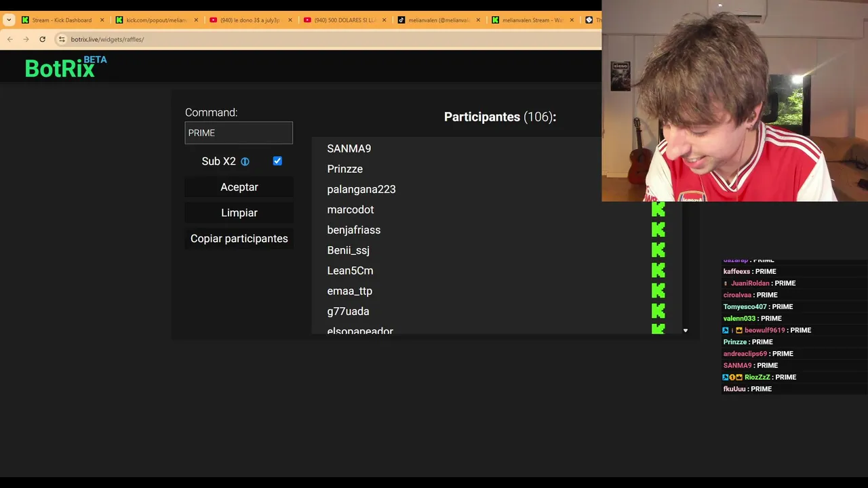
Task: Select participant Prinzze in the list
Action: pyautogui.click(x=345, y=169)
